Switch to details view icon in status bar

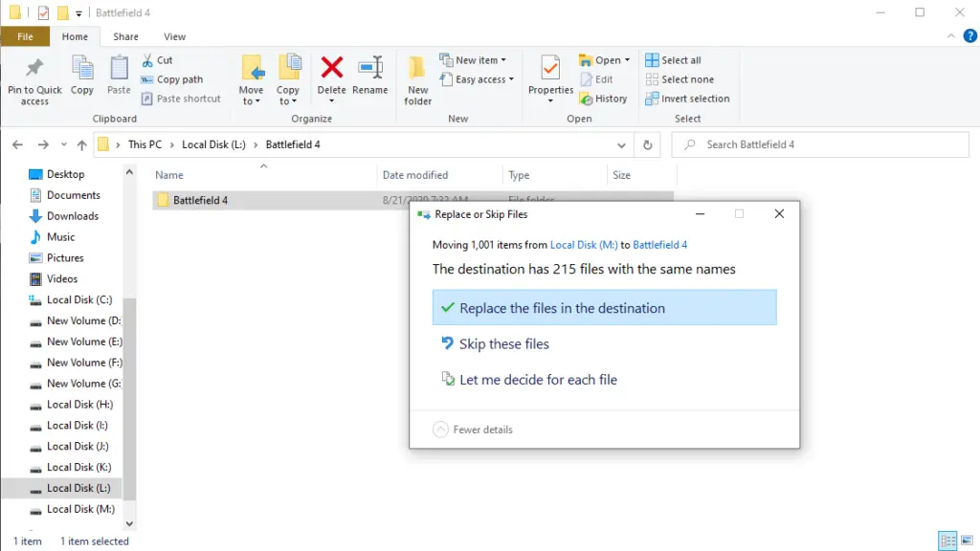(x=947, y=540)
